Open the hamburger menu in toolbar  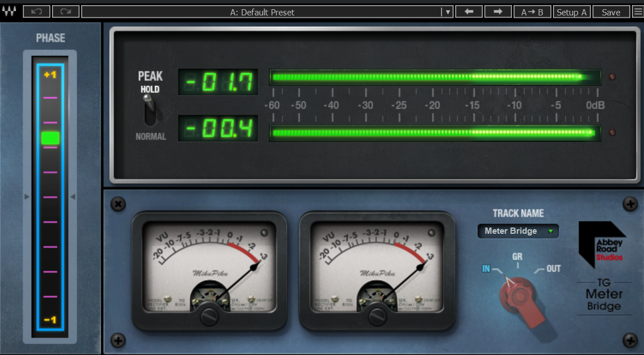pyautogui.click(x=637, y=12)
